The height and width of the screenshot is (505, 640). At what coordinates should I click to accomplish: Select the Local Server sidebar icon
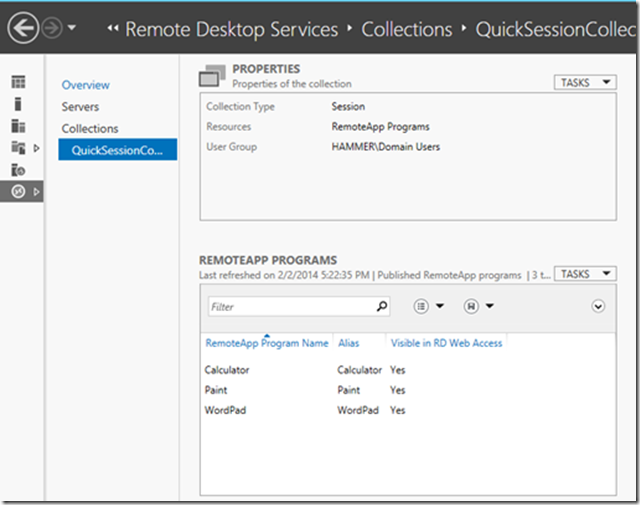click(18, 104)
